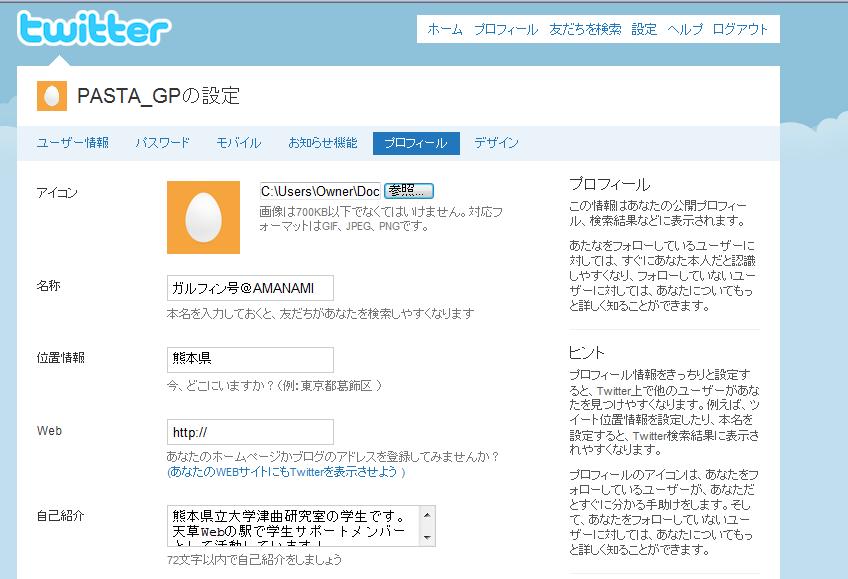Open the top プロフィール navigation link

pos(506,29)
